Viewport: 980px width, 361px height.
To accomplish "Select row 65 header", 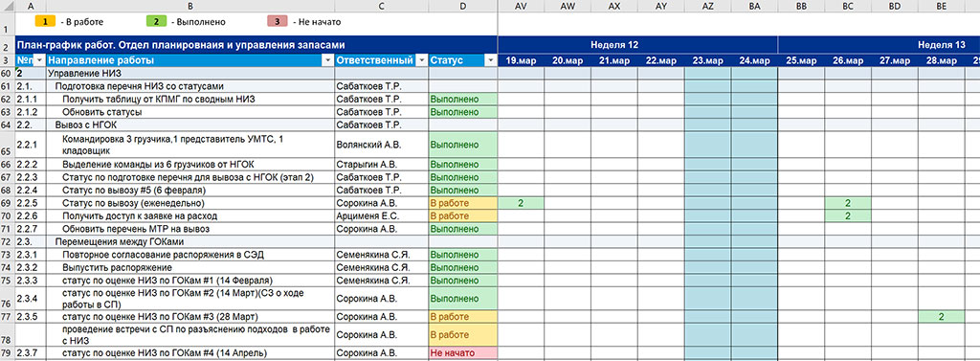I will click(x=8, y=145).
